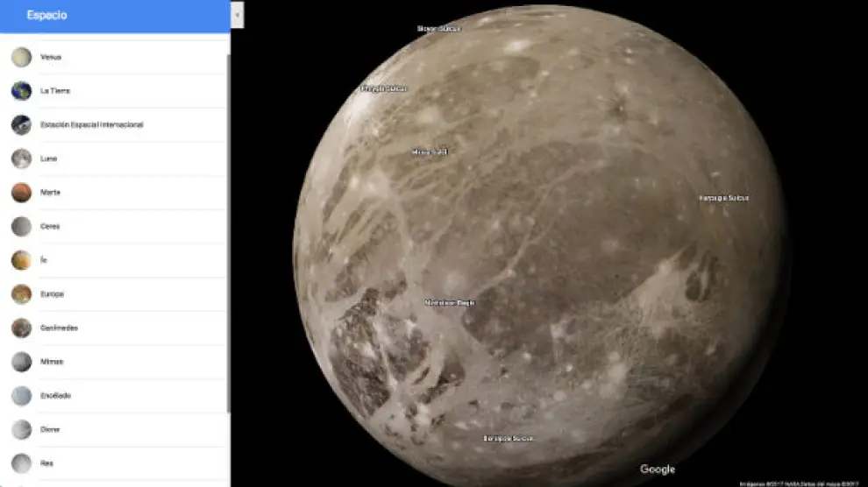Viewport: 868px width, 487px height.
Task: Select the La Tierra globe icon
Action: 21,91
